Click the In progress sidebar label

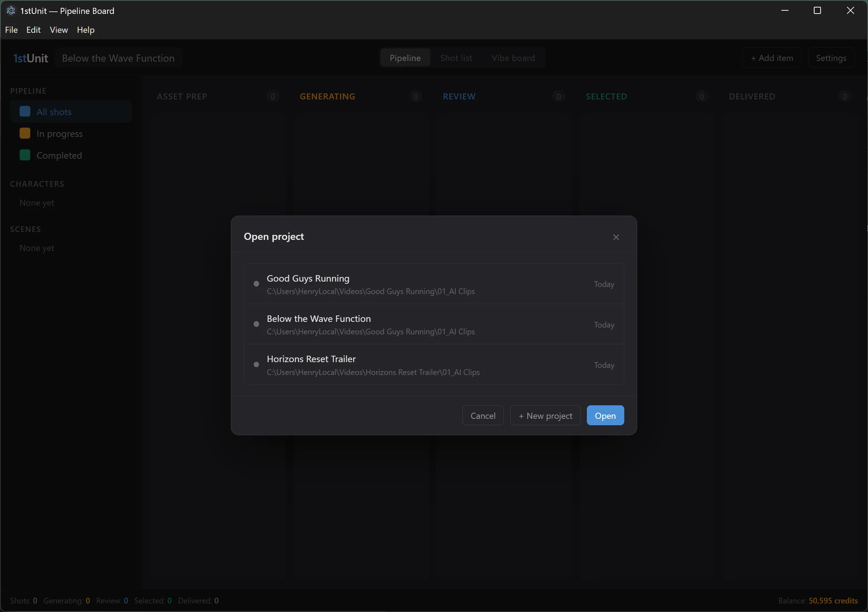60,134
